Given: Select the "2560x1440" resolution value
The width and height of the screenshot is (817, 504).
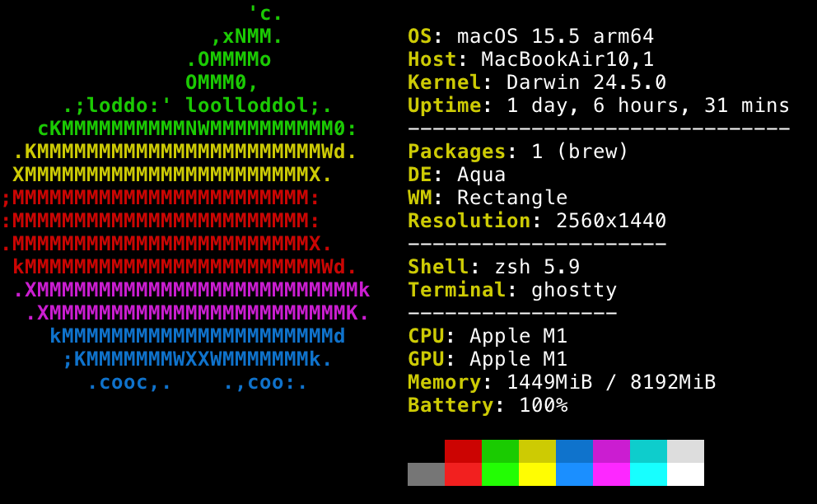Looking at the screenshot, I should pyautogui.click(x=610, y=221).
